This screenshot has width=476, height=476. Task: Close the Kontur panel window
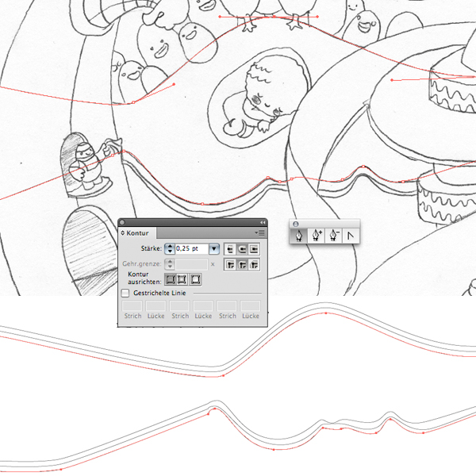(x=122, y=222)
